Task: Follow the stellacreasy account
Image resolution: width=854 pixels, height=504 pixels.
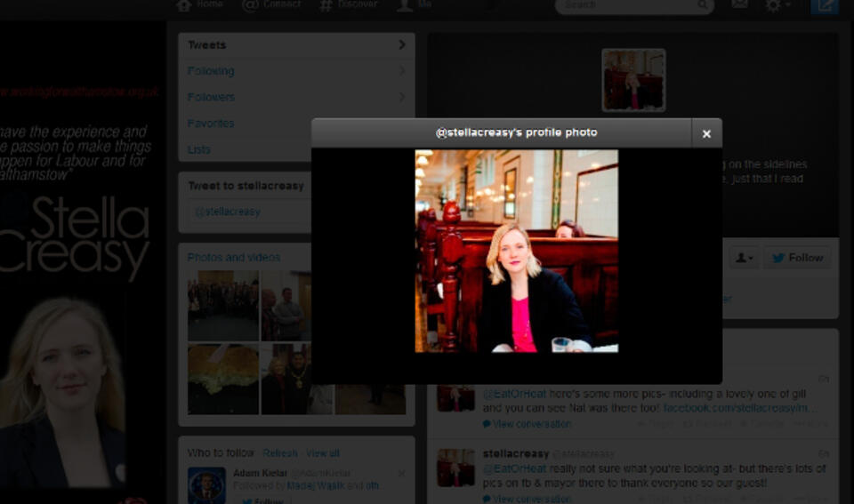Action: pos(796,258)
